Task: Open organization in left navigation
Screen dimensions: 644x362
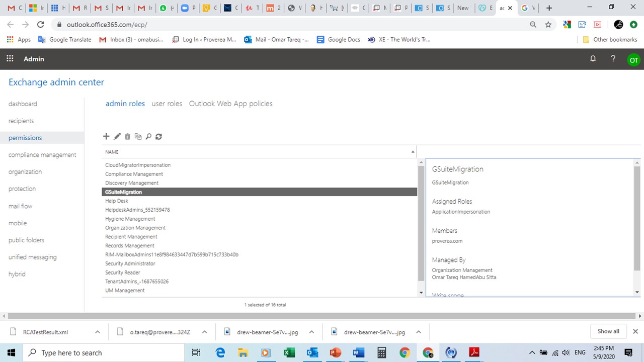Action: [x=25, y=172]
